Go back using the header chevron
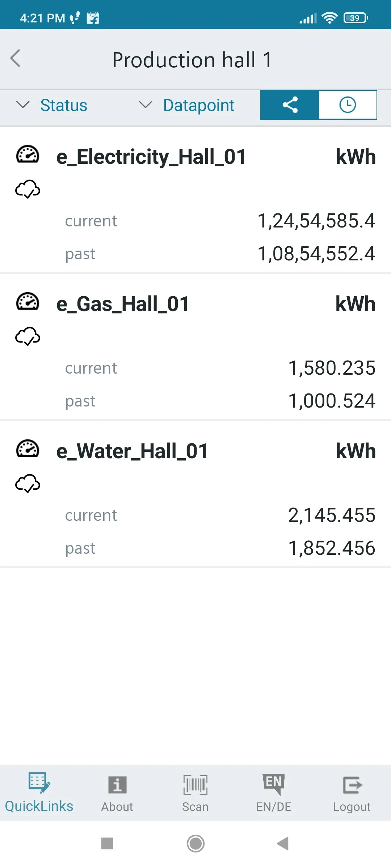This screenshot has height=868, width=391. tap(15, 58)
